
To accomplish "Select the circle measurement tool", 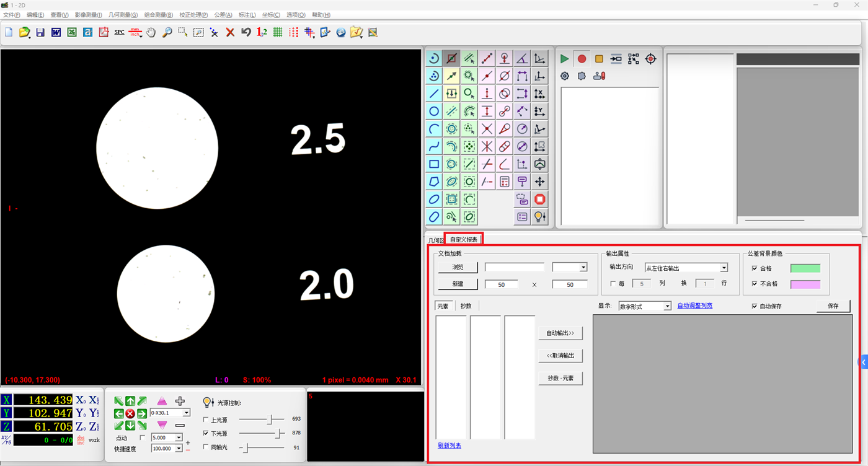I will point(434,112).
